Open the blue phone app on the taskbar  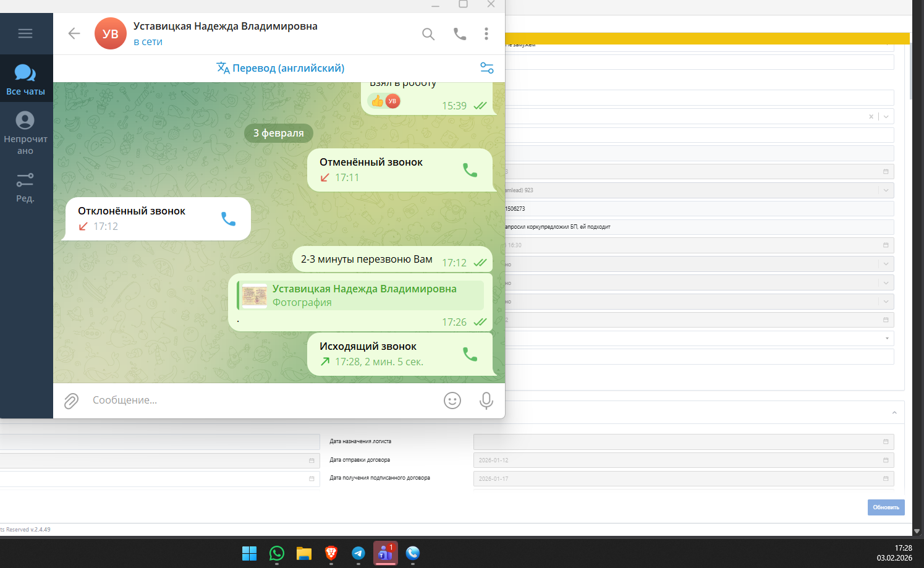[x=413, y=553]
